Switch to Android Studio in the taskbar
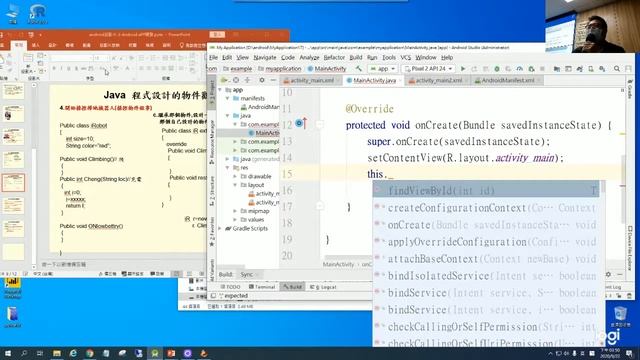Image resolution: width=640 pixels, height=360 pixels. pos(155,353)
